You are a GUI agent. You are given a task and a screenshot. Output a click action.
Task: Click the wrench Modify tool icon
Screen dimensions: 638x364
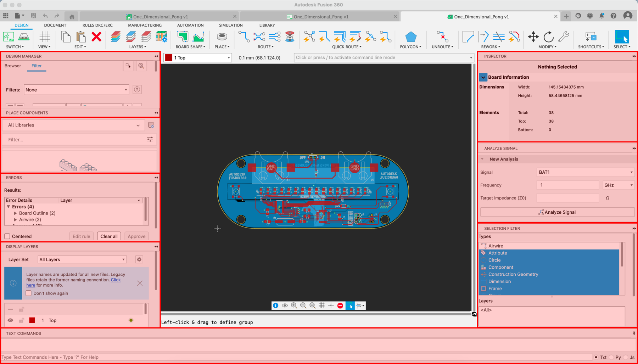point(564,37)
